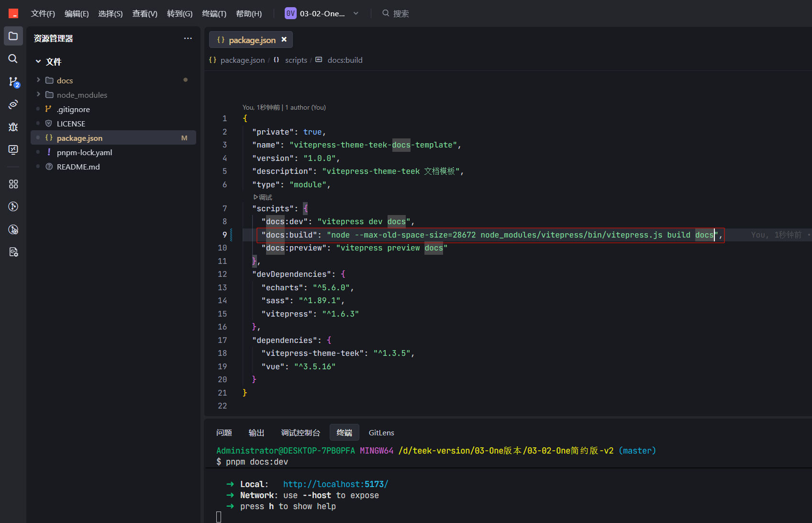Open the 终端(T) menu
Screen dimensions: 812x523
(214, 13)
